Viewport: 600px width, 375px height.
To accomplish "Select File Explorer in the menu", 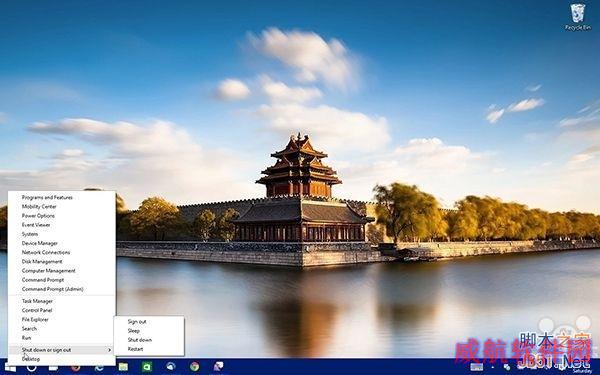I will tap(35, 320).
